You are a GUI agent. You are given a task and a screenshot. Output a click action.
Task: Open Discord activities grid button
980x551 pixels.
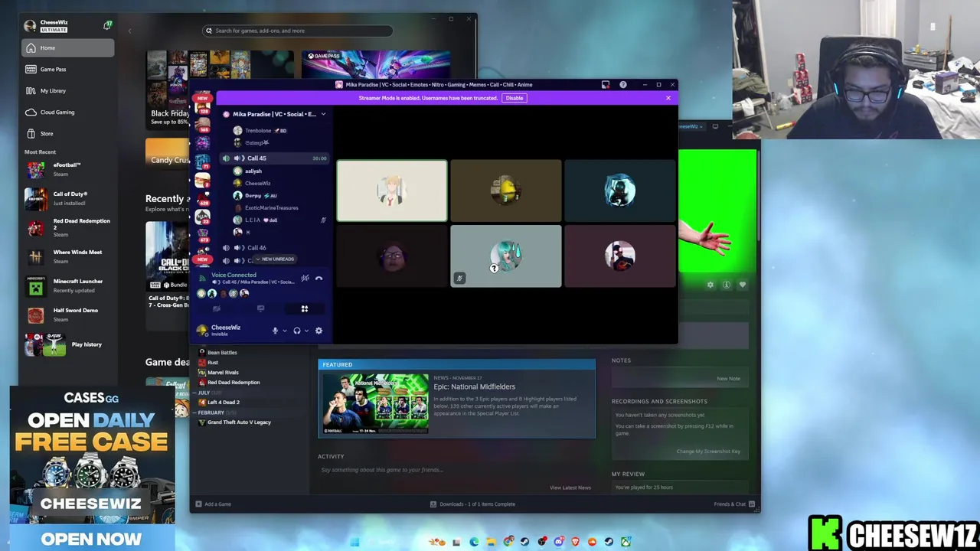[304, 309]
